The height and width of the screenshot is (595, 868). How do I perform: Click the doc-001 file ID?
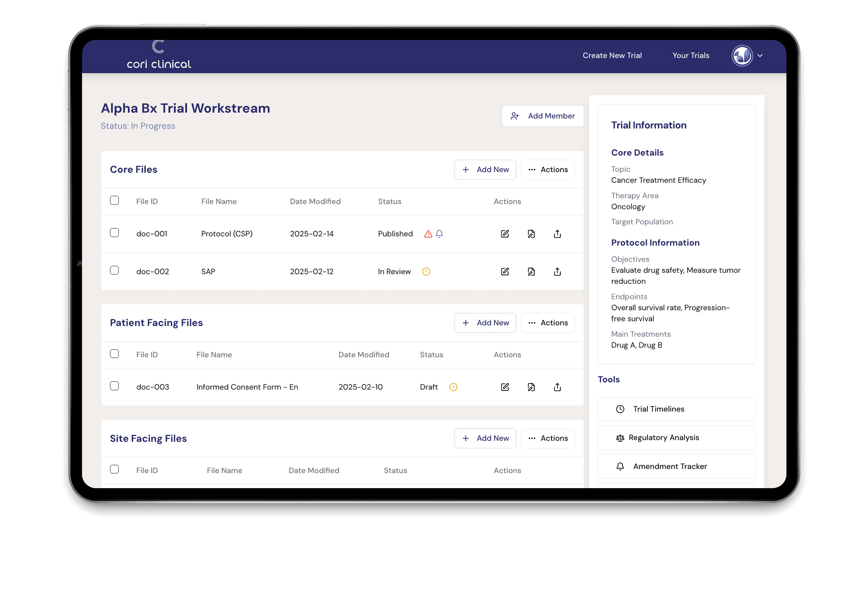pos(152,234)
